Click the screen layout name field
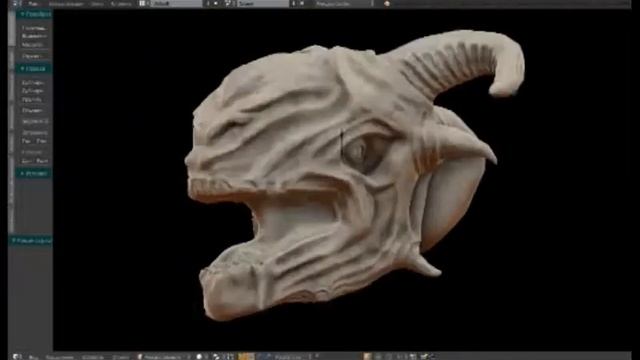The width and height of the screenshot is (640, 360). 176,4
